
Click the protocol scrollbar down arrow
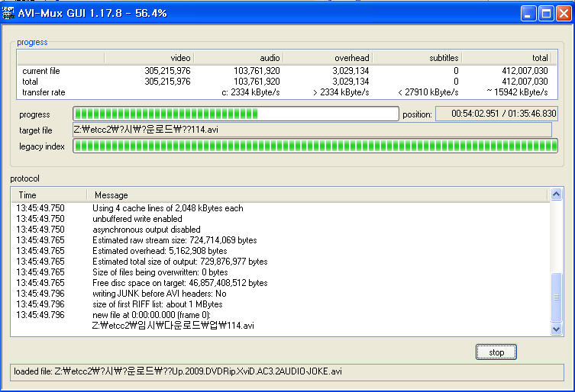point(557,329)
